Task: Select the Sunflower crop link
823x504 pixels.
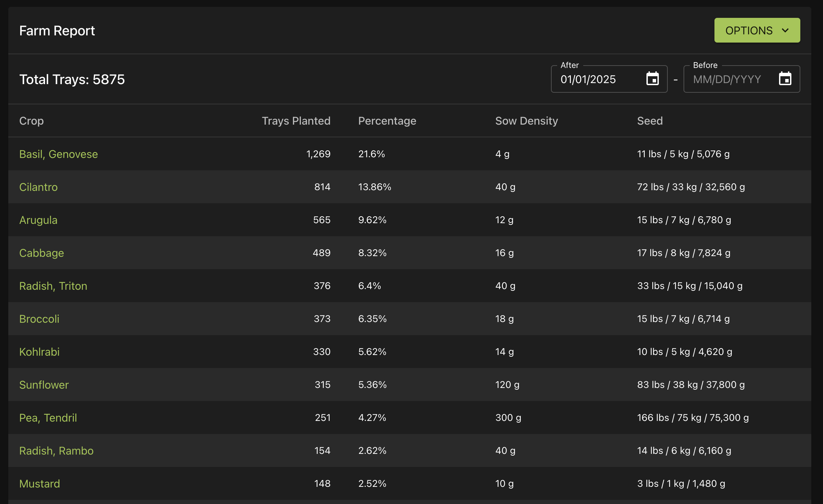Action: click(x=44, y=385)
